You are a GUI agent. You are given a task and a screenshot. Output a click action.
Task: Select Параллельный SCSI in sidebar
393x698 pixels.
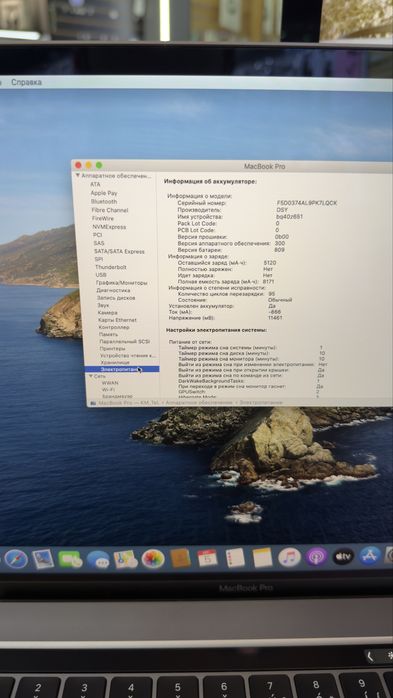pos(125,341)
